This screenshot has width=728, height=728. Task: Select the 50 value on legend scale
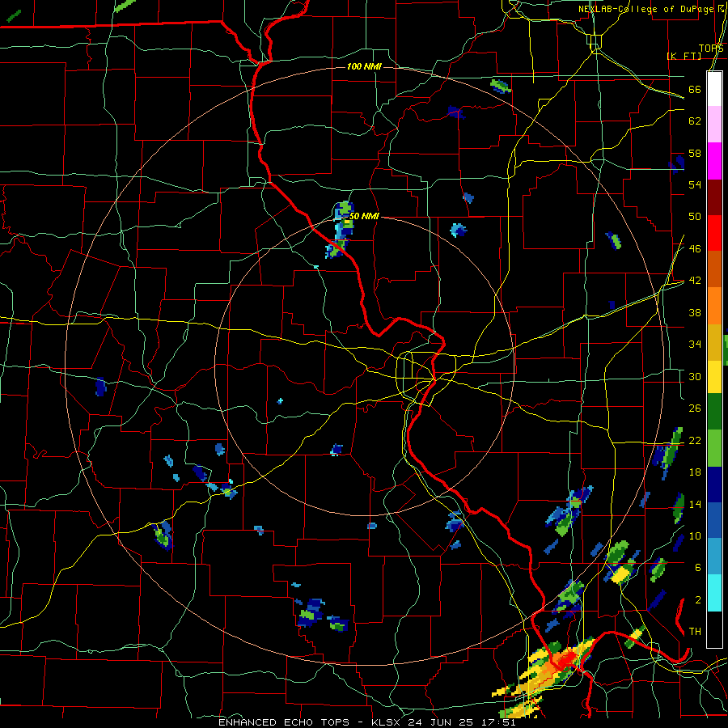695,217
